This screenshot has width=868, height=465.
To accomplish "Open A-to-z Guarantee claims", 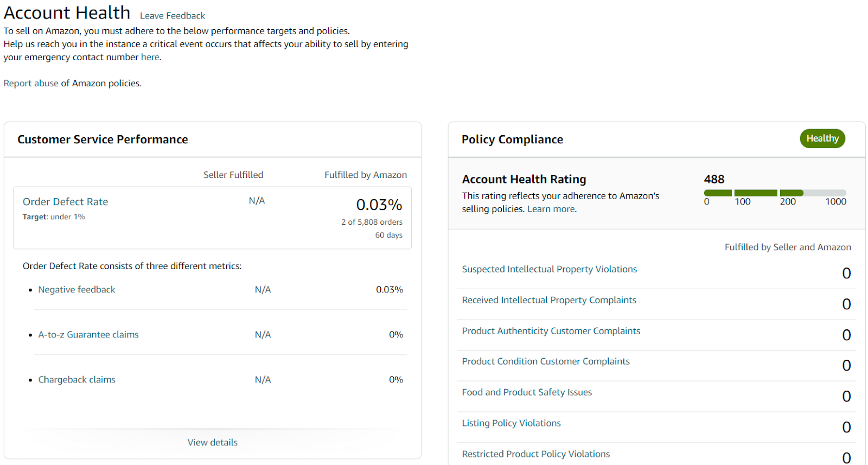I will click(x=88, y=334).
